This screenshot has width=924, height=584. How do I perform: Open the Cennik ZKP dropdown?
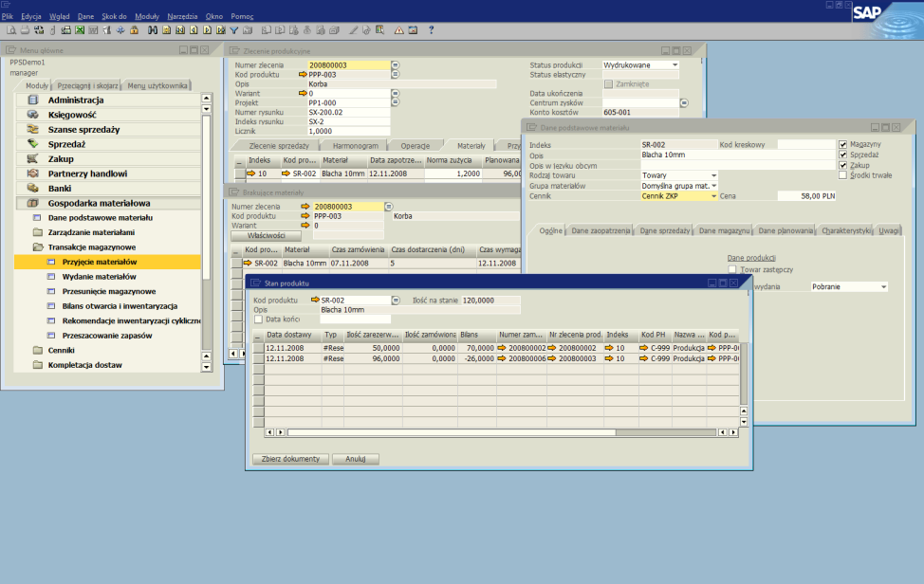tap(713, 196)
